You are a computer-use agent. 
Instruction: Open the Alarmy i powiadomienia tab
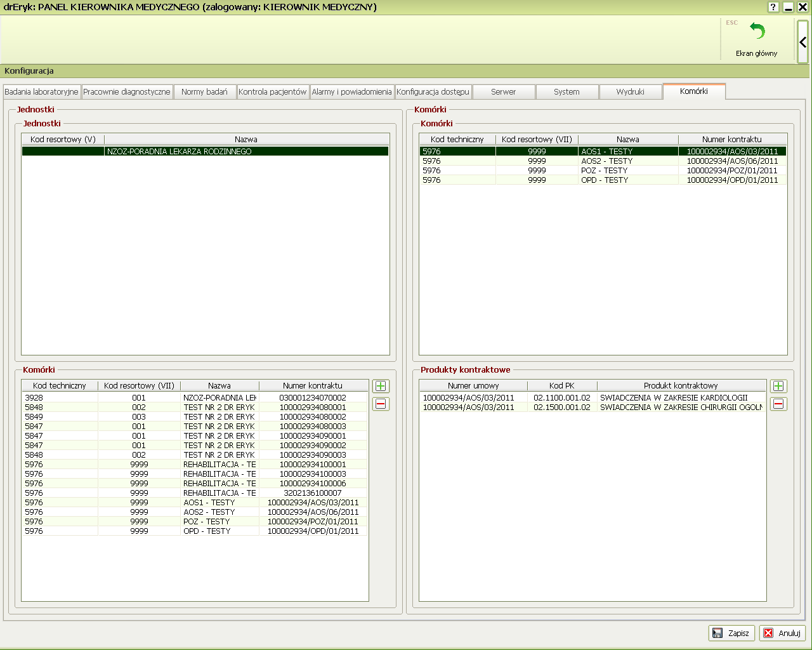pos(351,92)
